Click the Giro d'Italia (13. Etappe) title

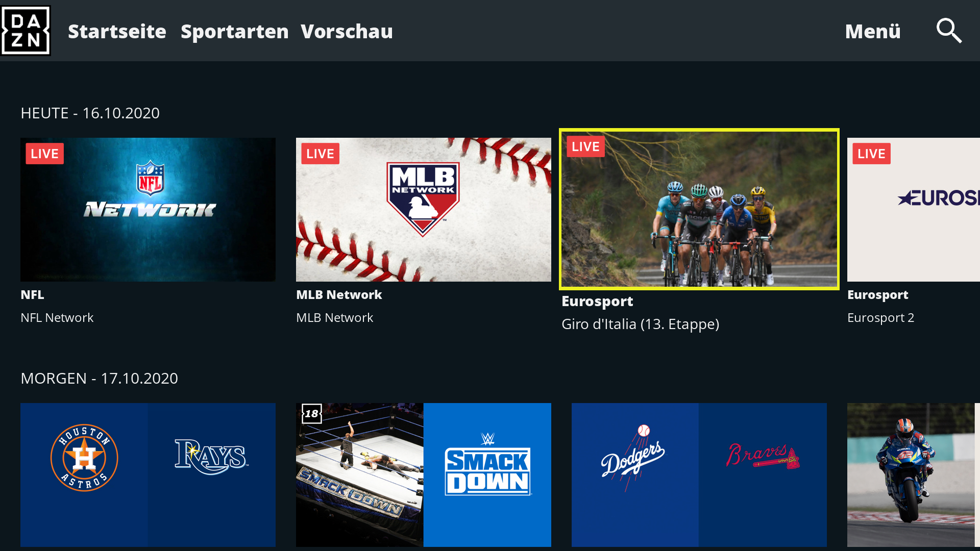(640, 324)
